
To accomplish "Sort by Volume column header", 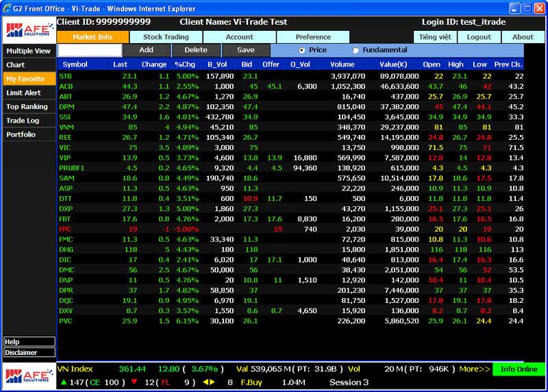I will point(342,64).
